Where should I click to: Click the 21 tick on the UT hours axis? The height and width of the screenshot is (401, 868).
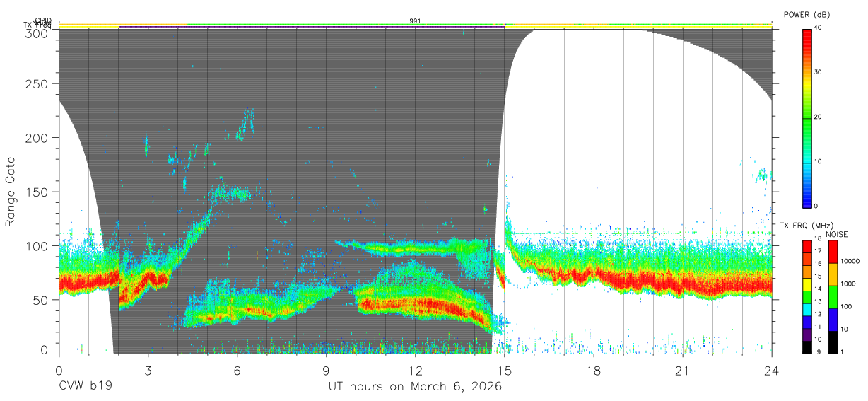(683, 370)
